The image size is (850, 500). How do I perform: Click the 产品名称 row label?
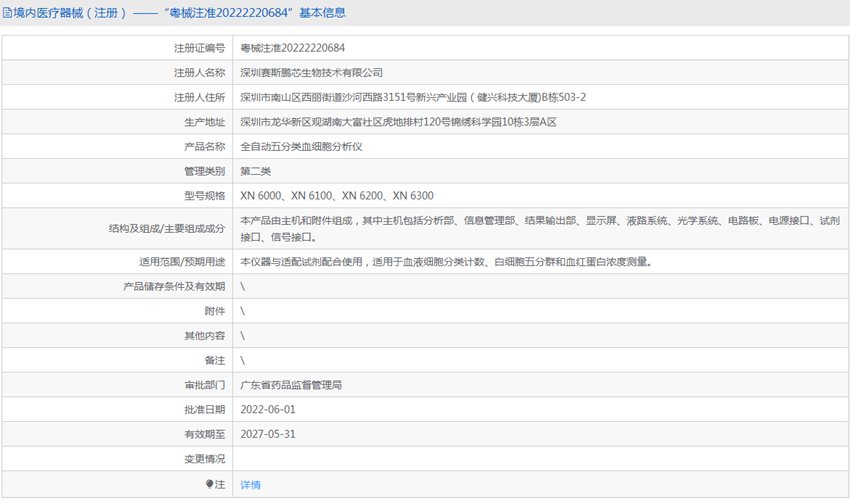pyautogui.click(x=204, y=146)
